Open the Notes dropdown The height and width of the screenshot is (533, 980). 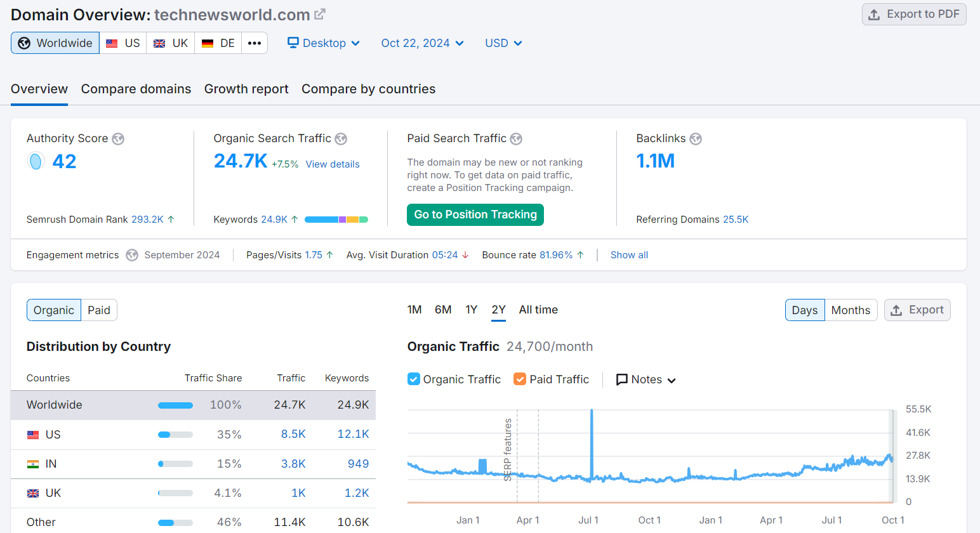[x=646, y=379]
